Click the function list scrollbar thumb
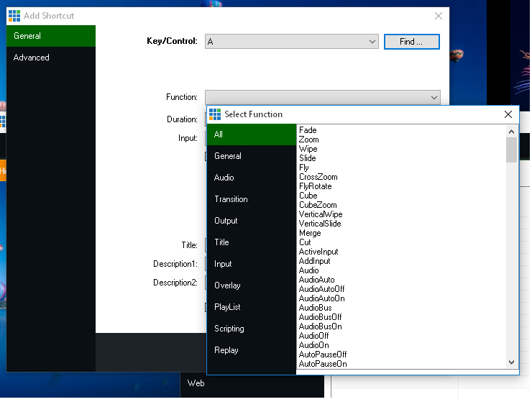Screen dimensions: 532x407 point(511,150)
